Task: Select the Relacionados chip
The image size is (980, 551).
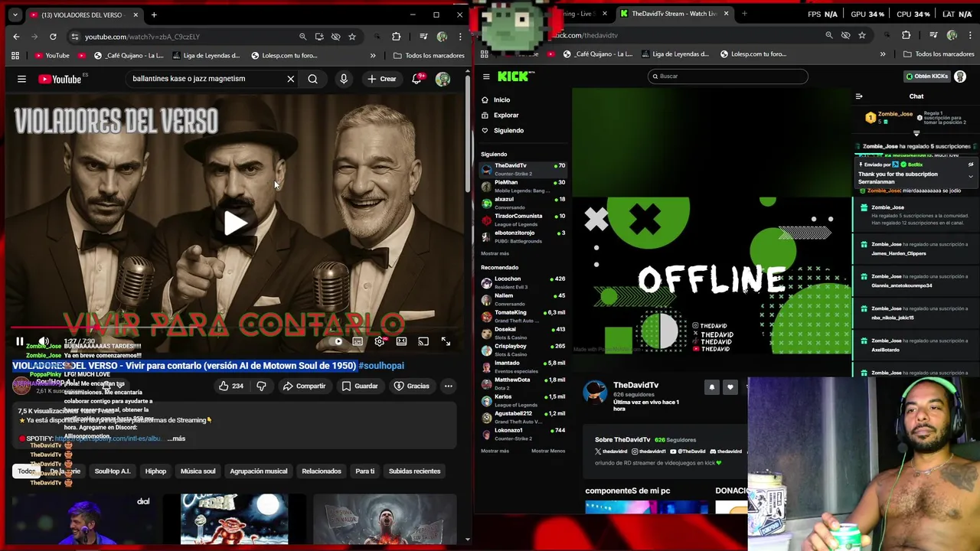Action: click(322, 471)
